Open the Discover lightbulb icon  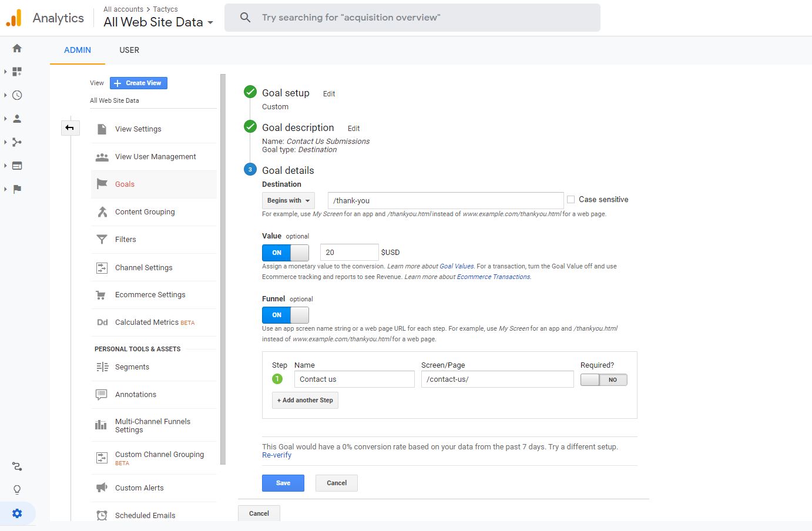(17, 490)
